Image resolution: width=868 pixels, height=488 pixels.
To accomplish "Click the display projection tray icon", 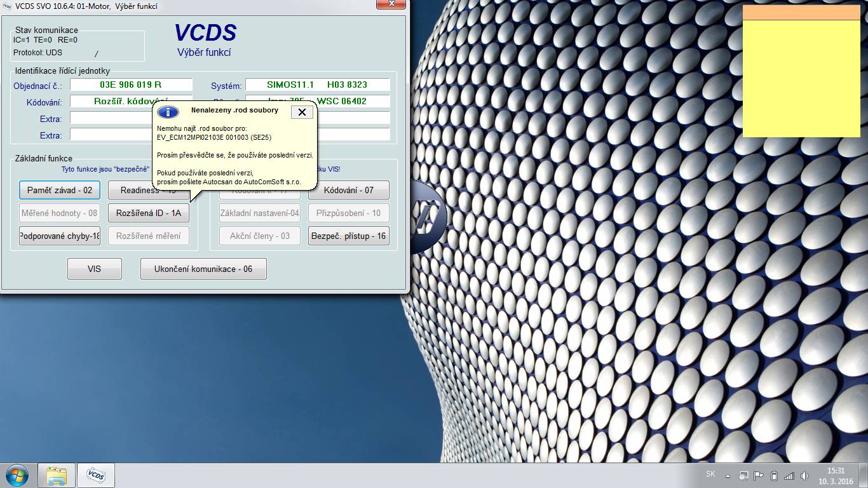I will pos(743,475).
